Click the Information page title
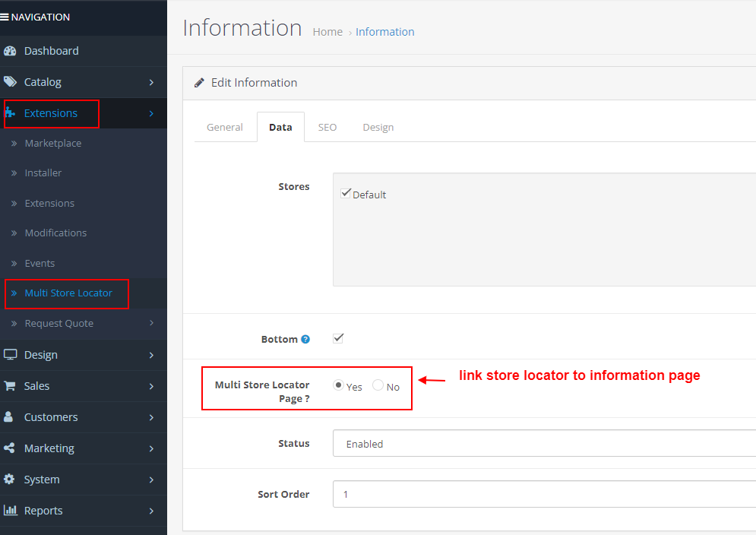Viewport: 756px width, 535px height. (242, 28)
